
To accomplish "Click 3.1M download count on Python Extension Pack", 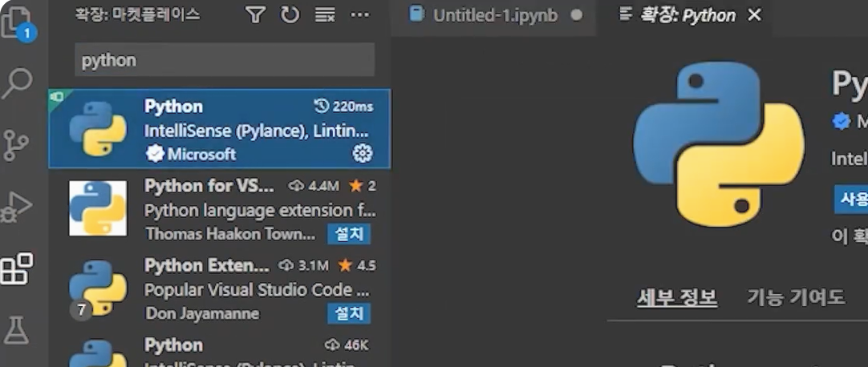I will [x=304, y=266].
